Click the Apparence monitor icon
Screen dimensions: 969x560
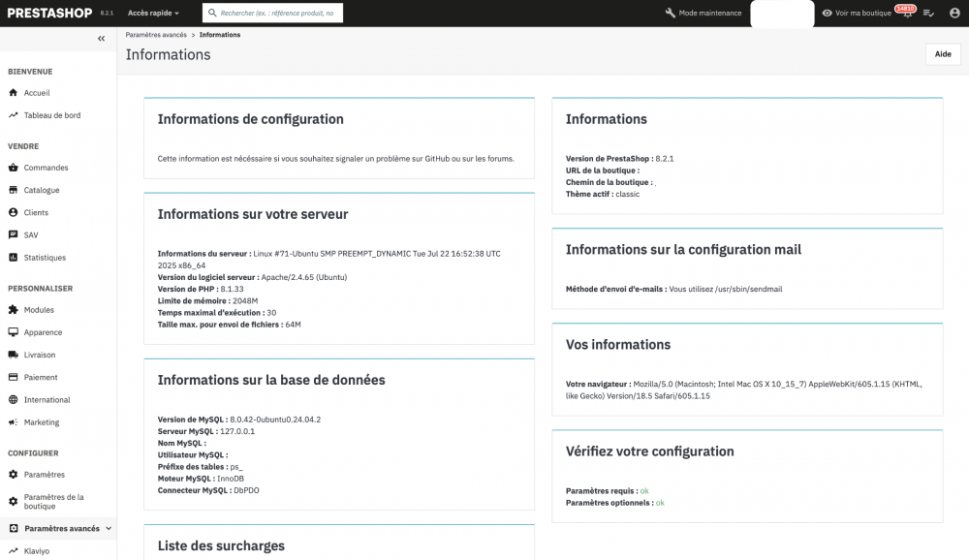pos(13,332)
